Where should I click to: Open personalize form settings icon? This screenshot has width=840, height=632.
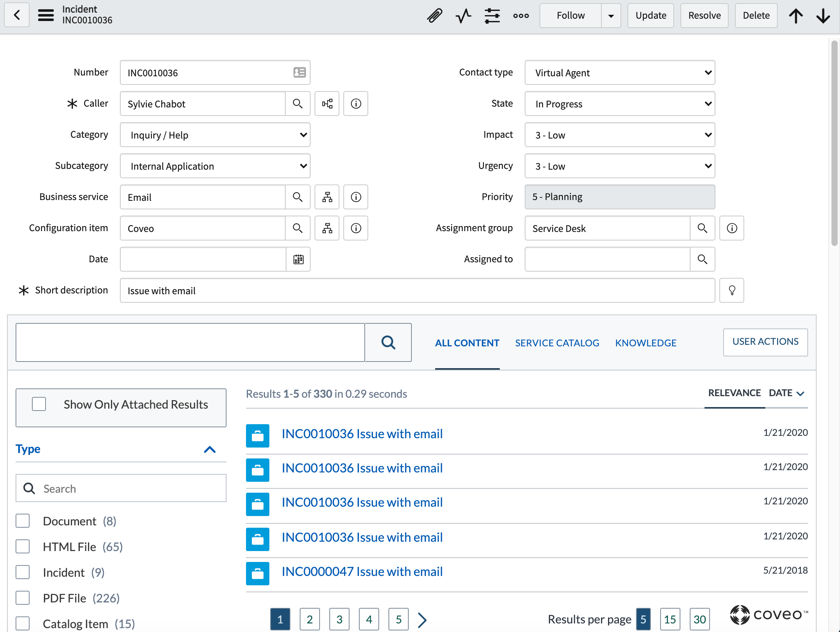click(492, 16)
